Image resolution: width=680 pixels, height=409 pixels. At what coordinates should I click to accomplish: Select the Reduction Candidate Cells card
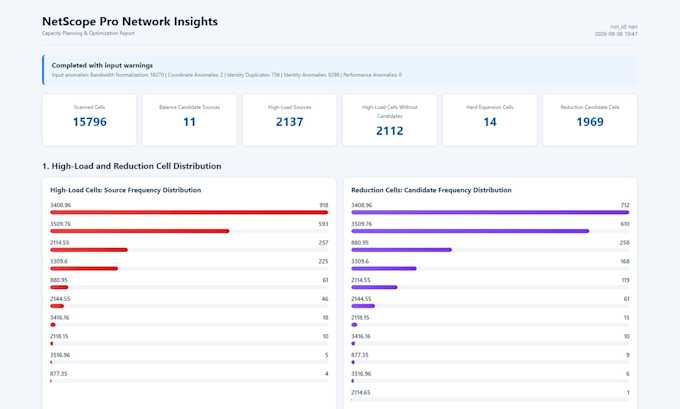coord(590,120)
